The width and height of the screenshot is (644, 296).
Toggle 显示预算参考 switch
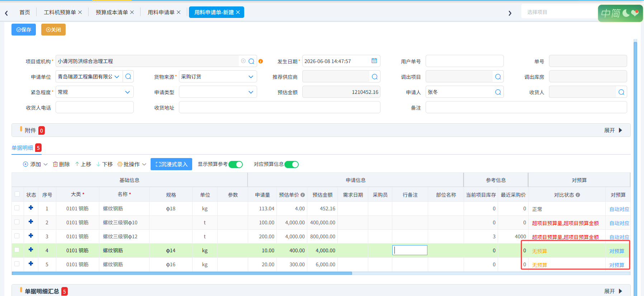[x=236, y=164]
